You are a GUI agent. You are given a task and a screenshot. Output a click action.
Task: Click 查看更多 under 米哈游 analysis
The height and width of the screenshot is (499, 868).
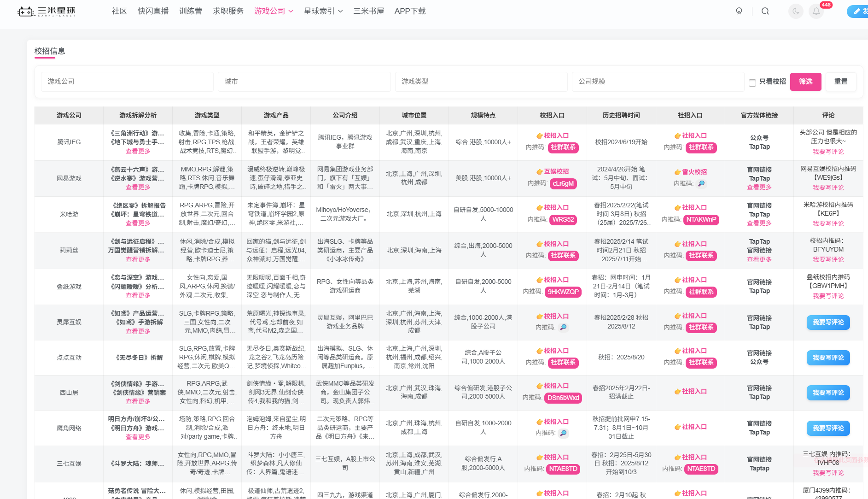tap(137, 223)
